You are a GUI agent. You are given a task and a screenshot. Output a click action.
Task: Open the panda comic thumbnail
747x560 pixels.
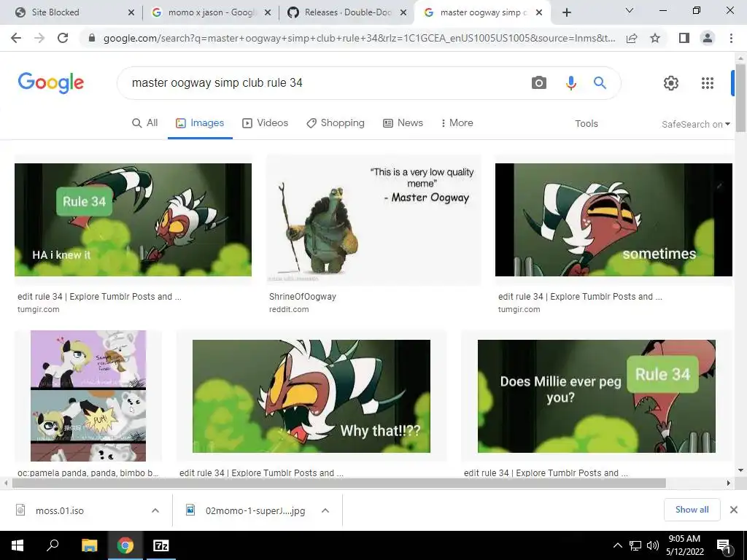[88, 396]
